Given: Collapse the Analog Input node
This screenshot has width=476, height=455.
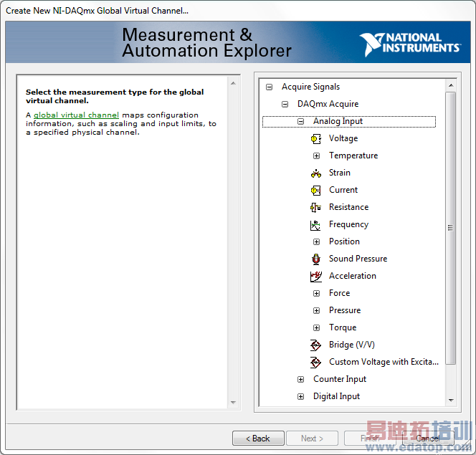Looking at the screenshot, I should pyautogui.click(x=300, y=122).
